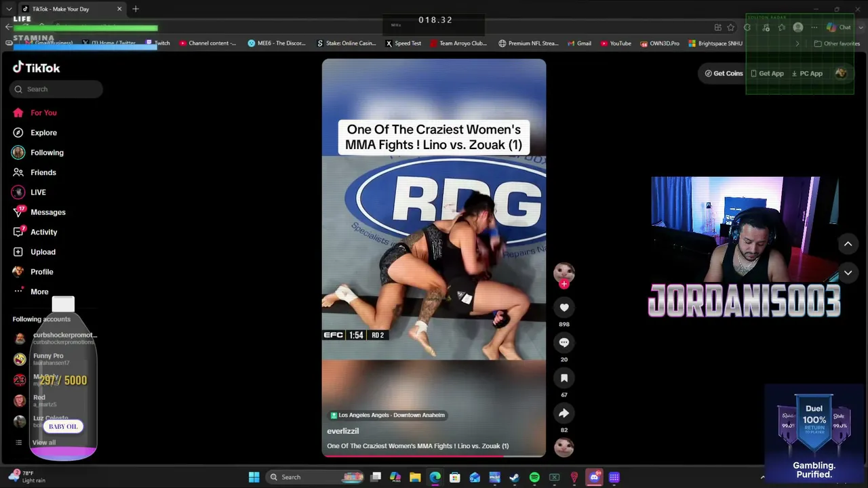Open the Funny Pro following account
Screen dimensions: 868x488
click(x=39, y=359)
